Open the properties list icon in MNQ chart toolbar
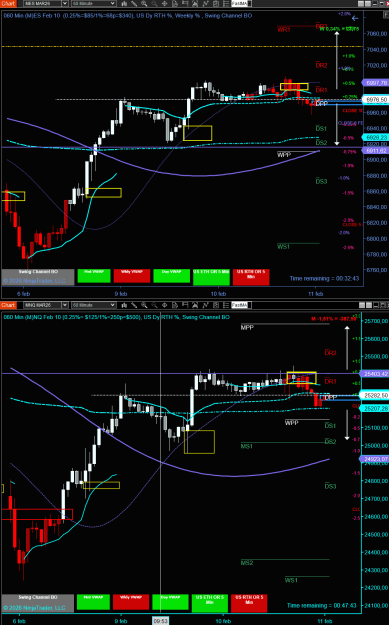389x625 pixels. point(226,305)
